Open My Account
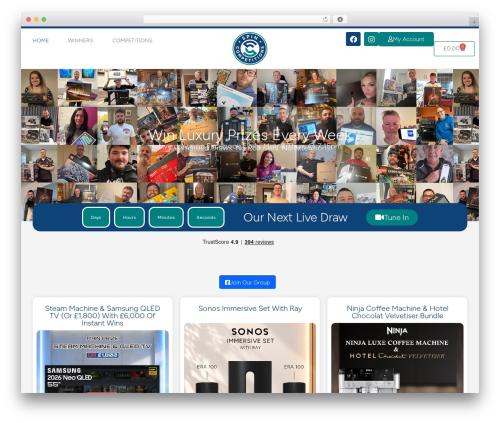Viewport: 500px width, 423px height. point(406,39)
